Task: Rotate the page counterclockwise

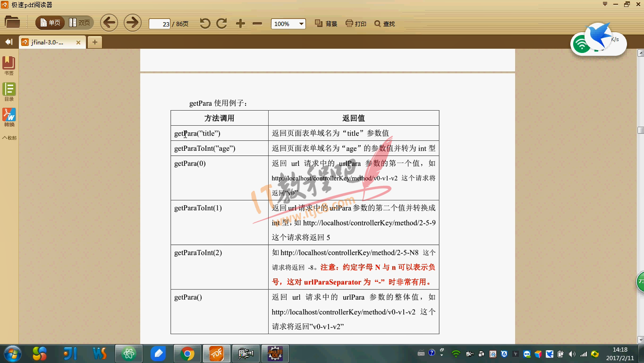Action: 205,23
